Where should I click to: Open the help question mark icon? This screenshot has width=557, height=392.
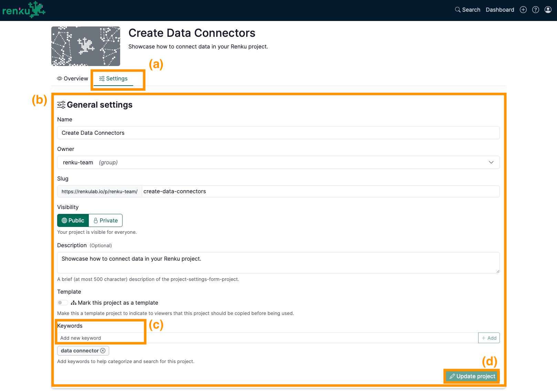[536, 10]
